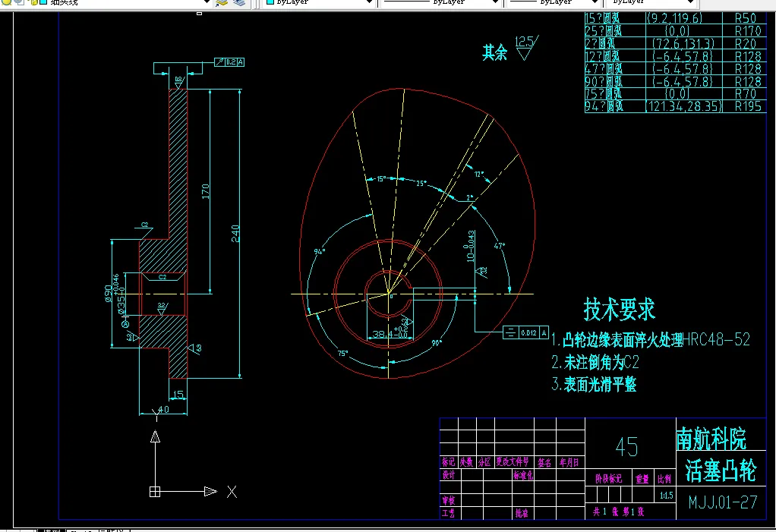Select the 240 vertical dimension
776x532 pixels.
tap(235, 234)
